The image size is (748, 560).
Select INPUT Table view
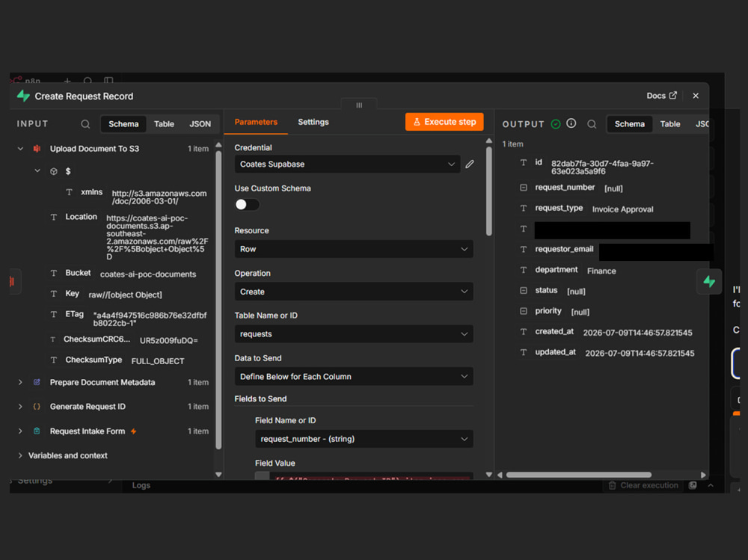click(164, 124)
